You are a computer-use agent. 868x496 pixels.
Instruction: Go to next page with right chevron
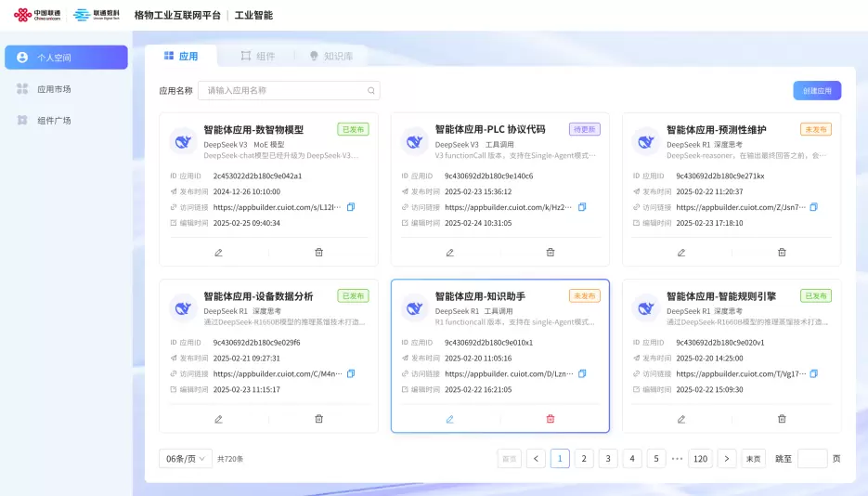(727, 459)
